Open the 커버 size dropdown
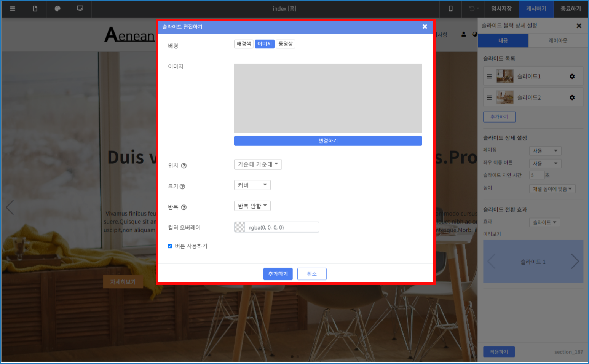This screenshot has height=364, width=589. [x=252, y=185]
